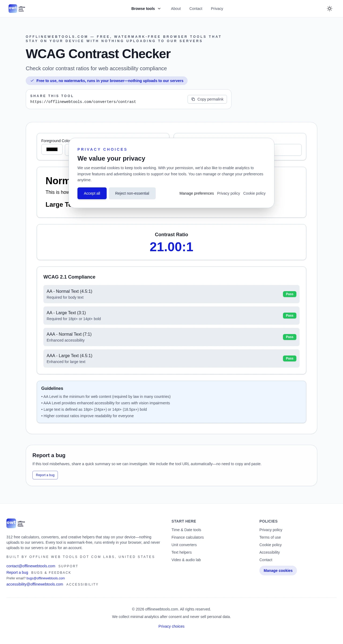Open Manage preferences in privacy dialog

coord(196,193)
